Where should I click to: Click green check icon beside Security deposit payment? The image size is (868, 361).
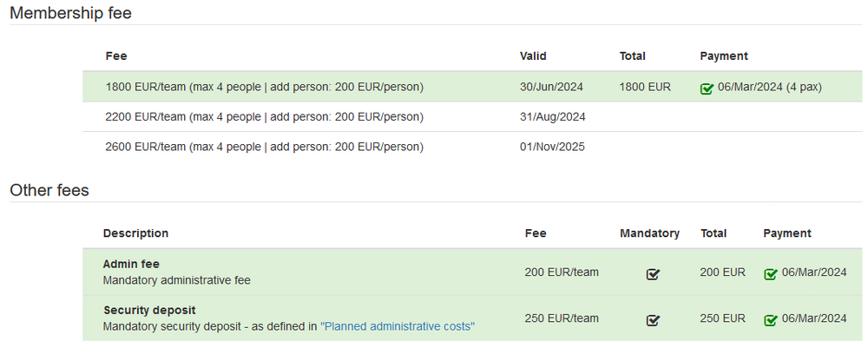point(771,320)
